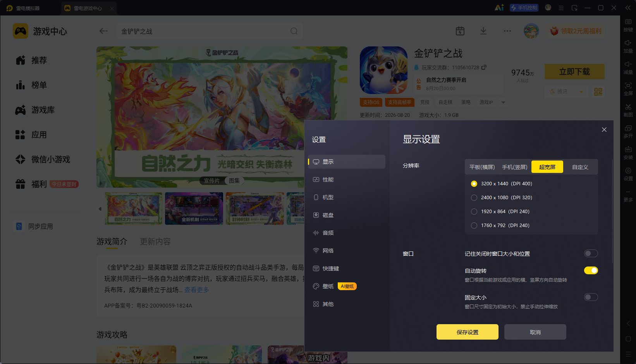Screen dimensions: 636x364
Task: Open the downloads manager icon
Action: (x=483, y=31)
